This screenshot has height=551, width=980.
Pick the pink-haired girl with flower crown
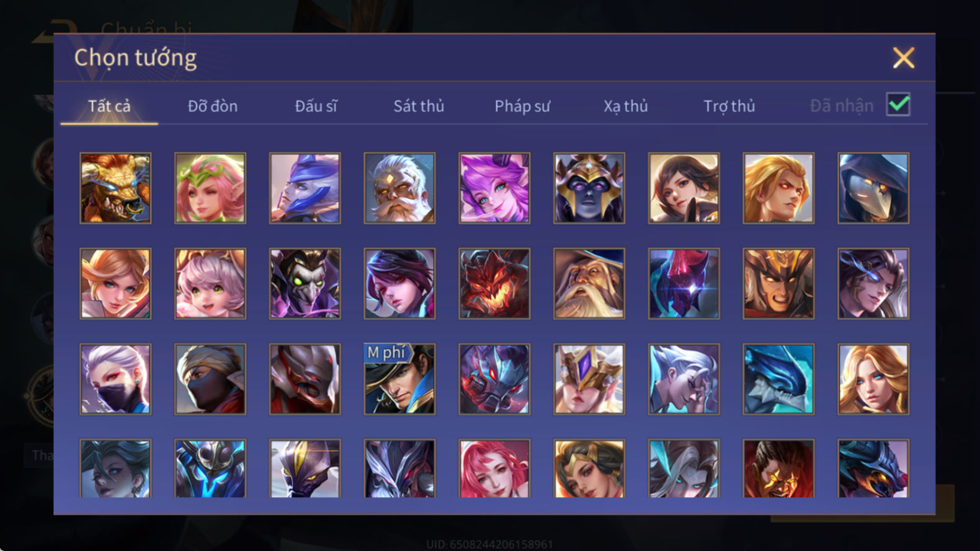tap(210, 188)
